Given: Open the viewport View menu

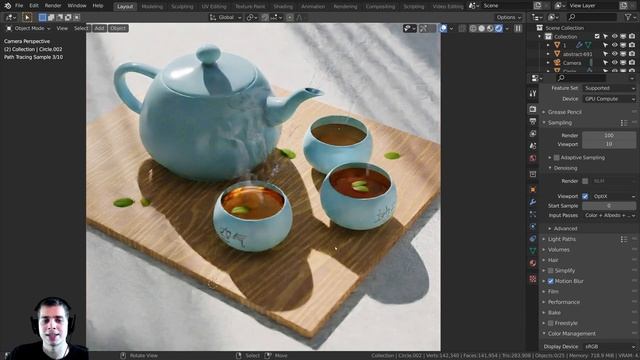Looking at the screenshot, I should point(62,28).
